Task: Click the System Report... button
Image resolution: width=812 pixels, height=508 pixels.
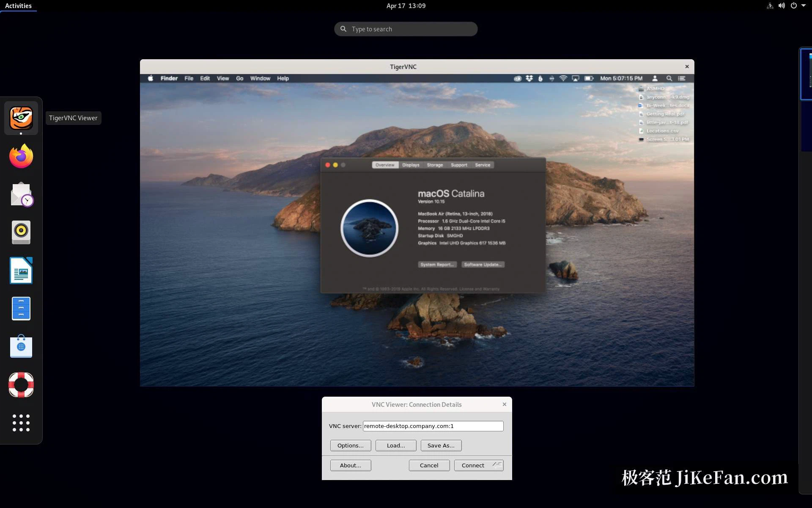Action: pos(437,265)
